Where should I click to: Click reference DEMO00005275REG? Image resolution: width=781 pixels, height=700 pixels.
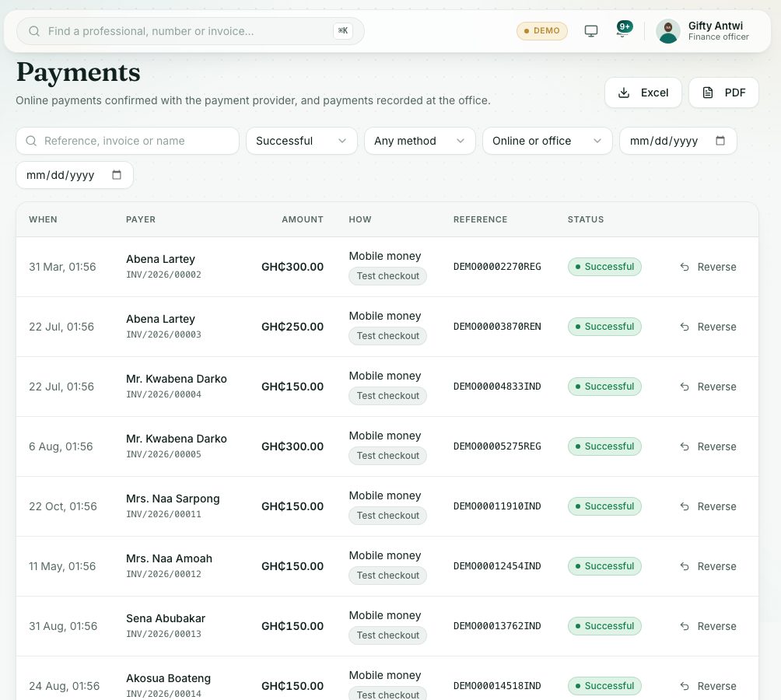click(496, 446)
